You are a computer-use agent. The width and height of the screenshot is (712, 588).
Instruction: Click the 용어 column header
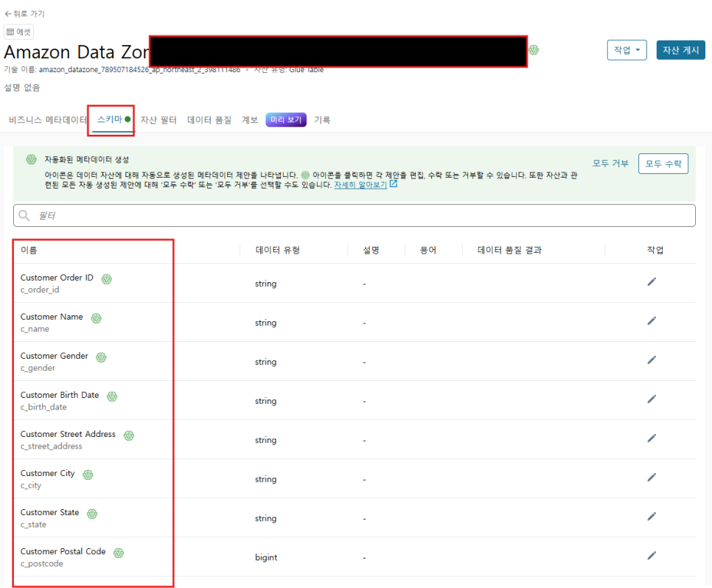tap(427, 251)
